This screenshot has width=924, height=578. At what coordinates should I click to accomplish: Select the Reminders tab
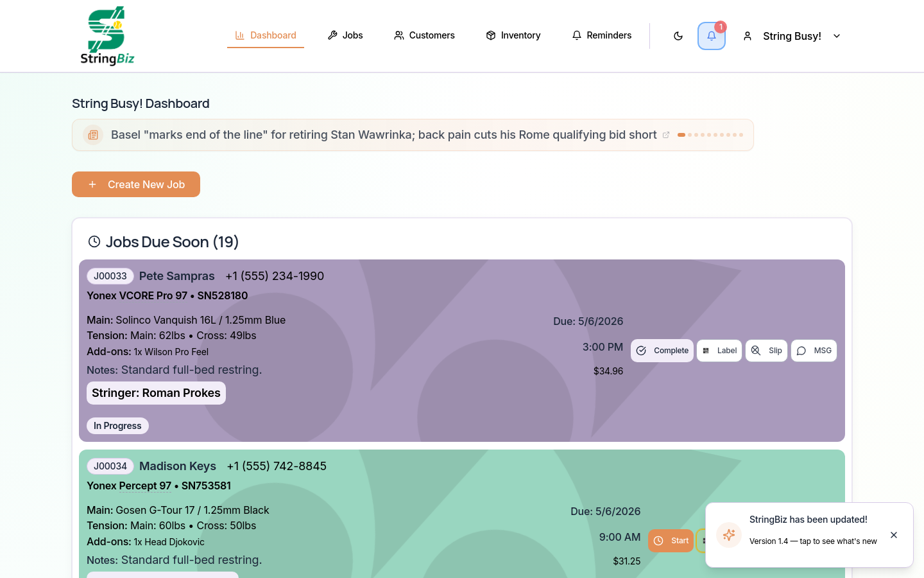pyautogui.click(x=601, y=35)
